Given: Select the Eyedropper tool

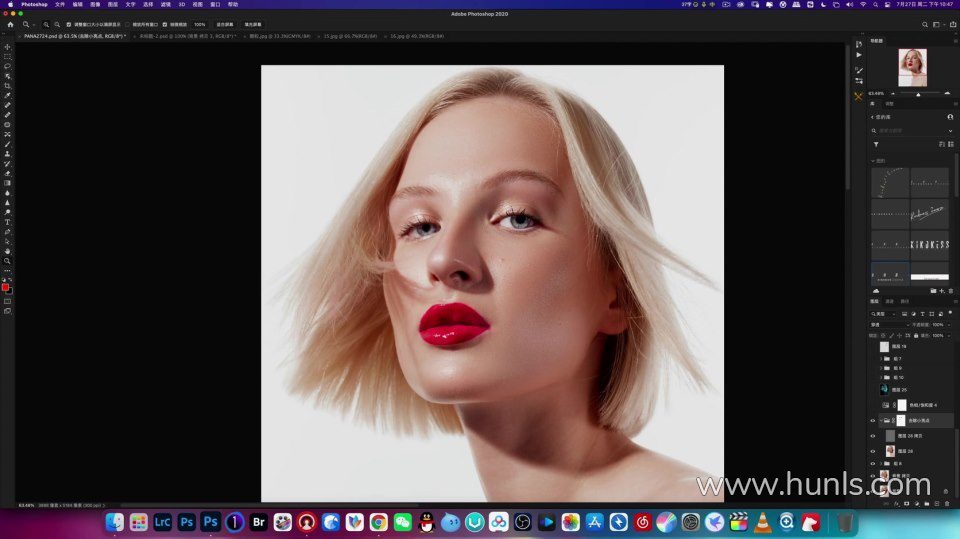Looking at the screenshot, I should (7, 96).
